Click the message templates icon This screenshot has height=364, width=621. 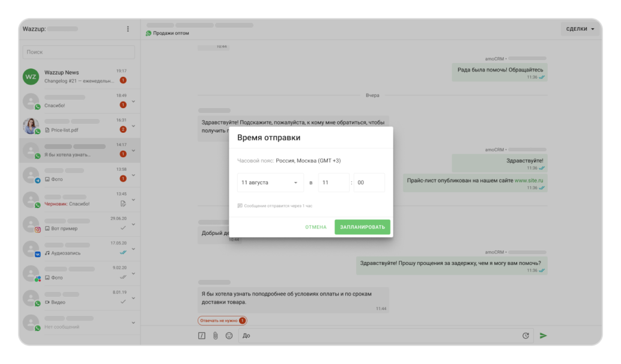click(202, 336)
